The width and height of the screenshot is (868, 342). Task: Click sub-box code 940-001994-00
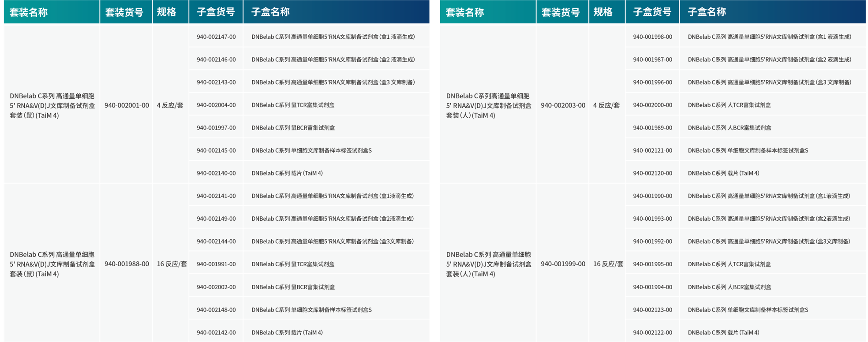click(x=653, y=287)
